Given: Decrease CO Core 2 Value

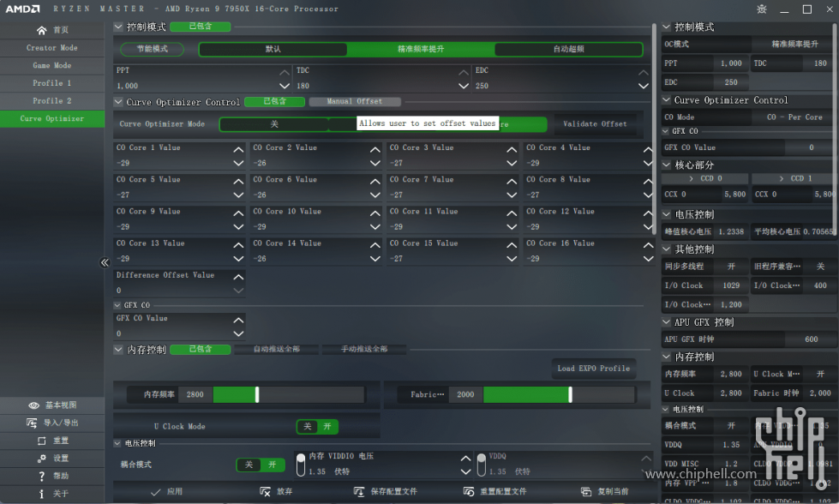Looking at the screenshot, I should click(x=375, y=163).
